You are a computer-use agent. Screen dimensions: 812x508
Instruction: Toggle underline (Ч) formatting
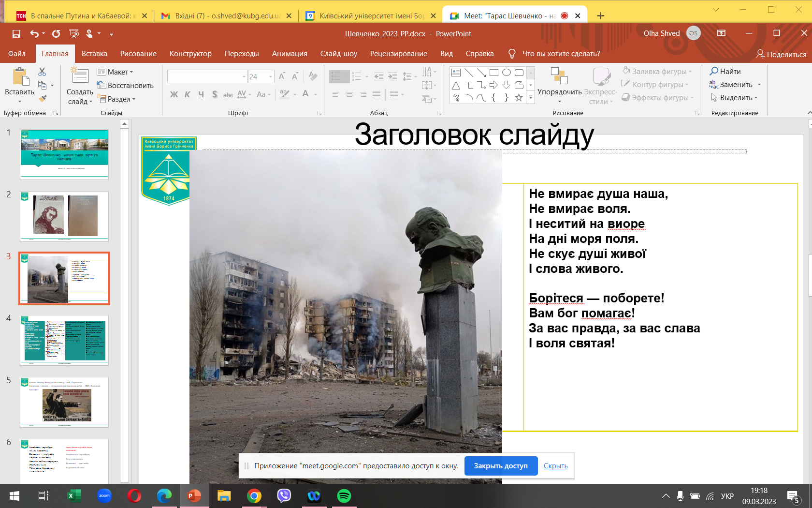click(x=201, y=94)
